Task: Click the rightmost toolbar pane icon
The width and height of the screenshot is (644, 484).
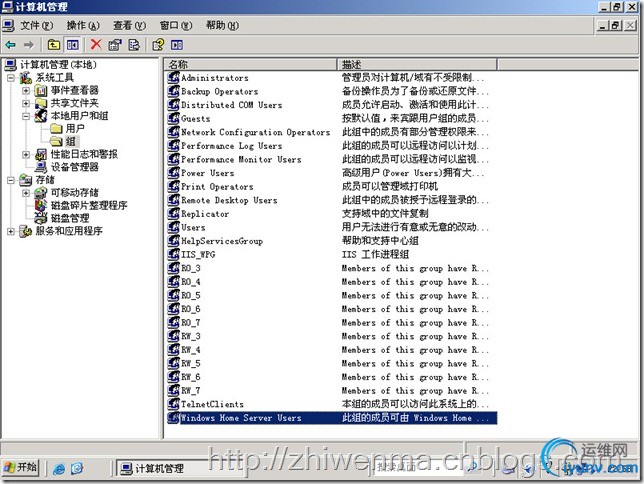Action: point(177,44)
